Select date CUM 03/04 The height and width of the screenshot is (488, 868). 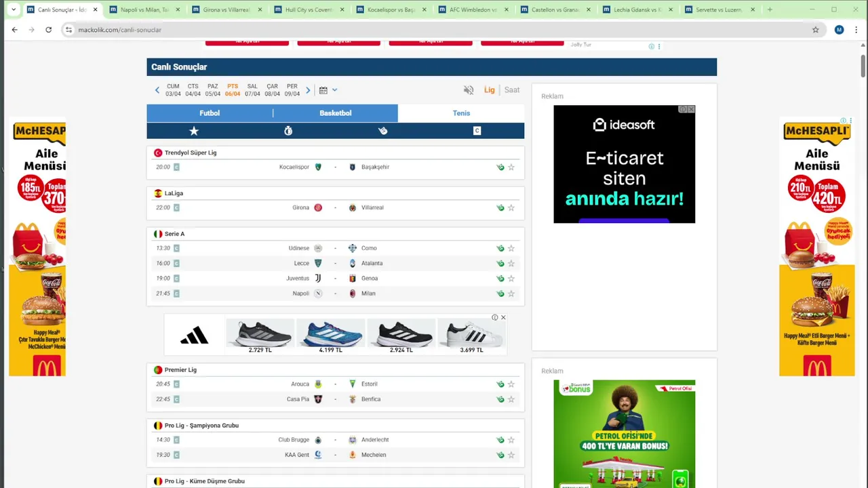point(173,90)
